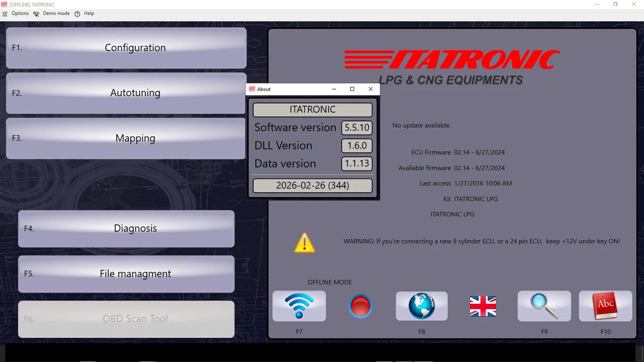The image size is (644, 362).
Task: Launch the Autotuning function
Action: click(x=126, y=93)
